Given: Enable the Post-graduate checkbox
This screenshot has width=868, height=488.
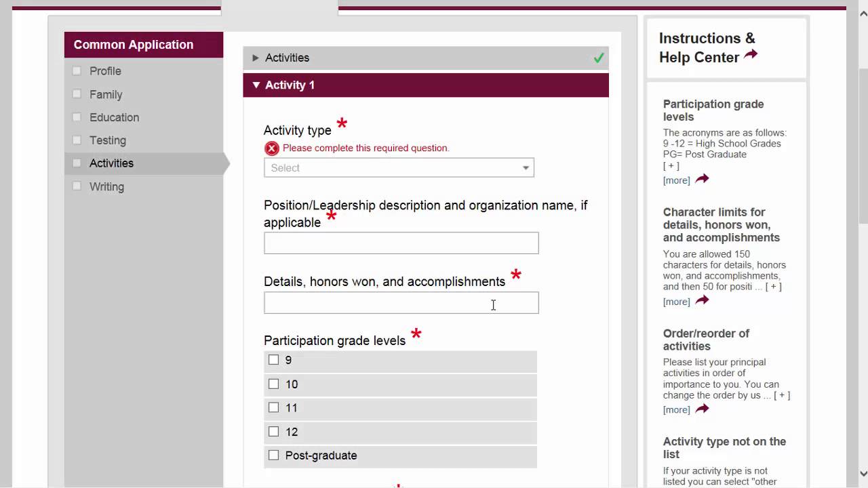Looking at the screenshot, I should [273, 455].
